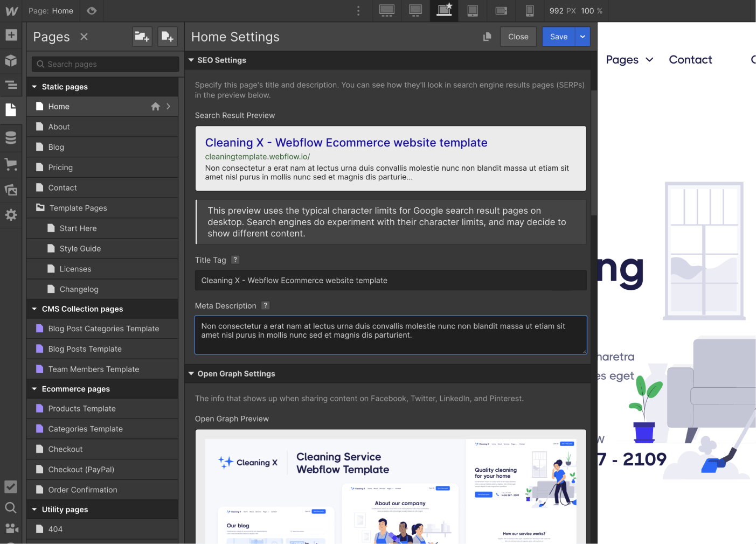Open the Add Elements panel
The image size is (756, 544).
(11, 34)
